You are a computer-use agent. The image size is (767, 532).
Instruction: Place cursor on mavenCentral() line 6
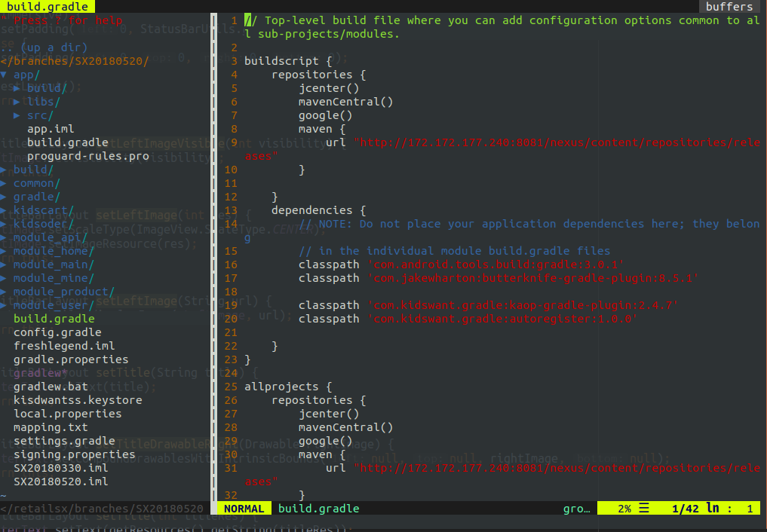tap(346, 102)
